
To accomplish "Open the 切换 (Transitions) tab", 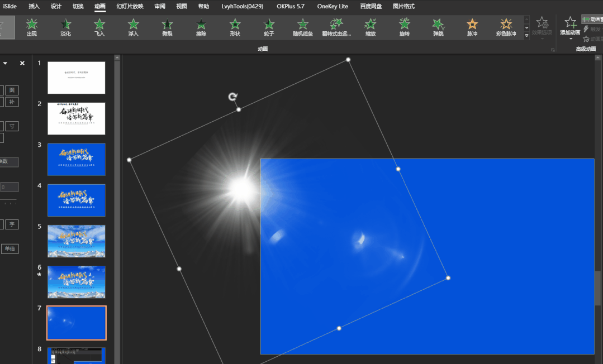I will coord(78,6).
